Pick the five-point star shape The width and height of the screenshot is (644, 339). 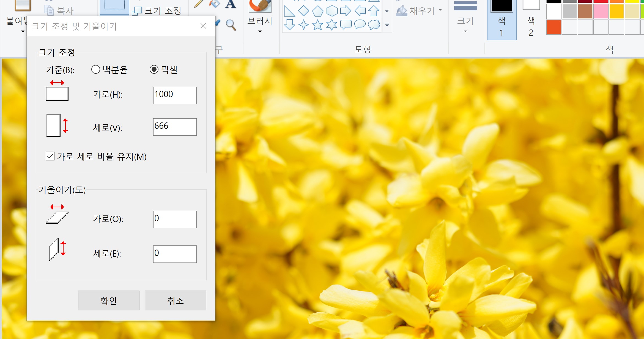point(318,25)
